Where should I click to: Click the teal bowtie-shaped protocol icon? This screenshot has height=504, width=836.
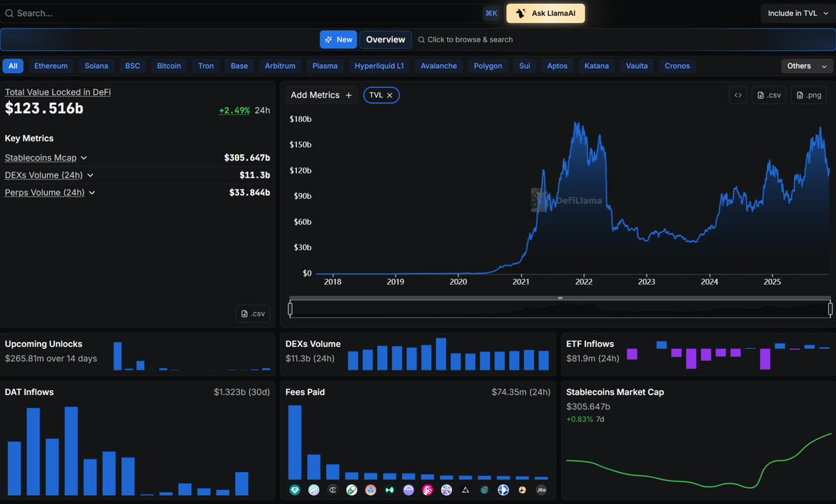(x=389, y=490)
